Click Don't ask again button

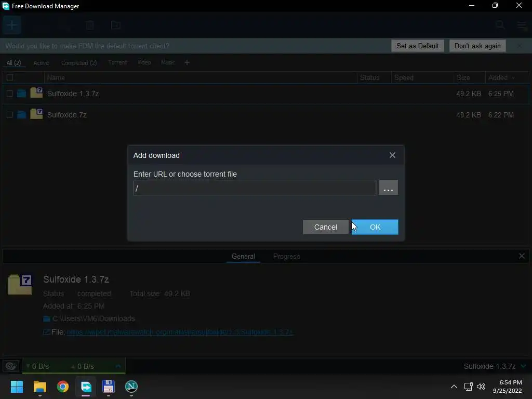(x=477, y=46)
